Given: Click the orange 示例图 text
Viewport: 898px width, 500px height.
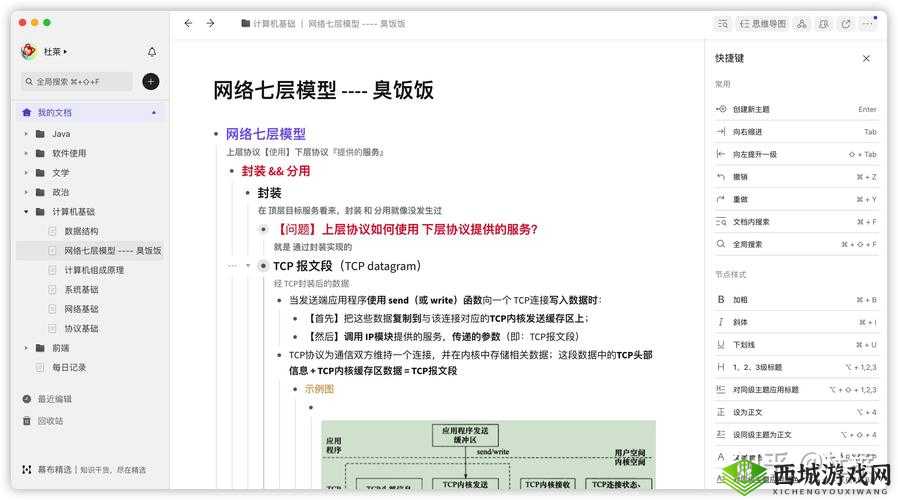Looking at the screenshot, I should coord(319,389).
